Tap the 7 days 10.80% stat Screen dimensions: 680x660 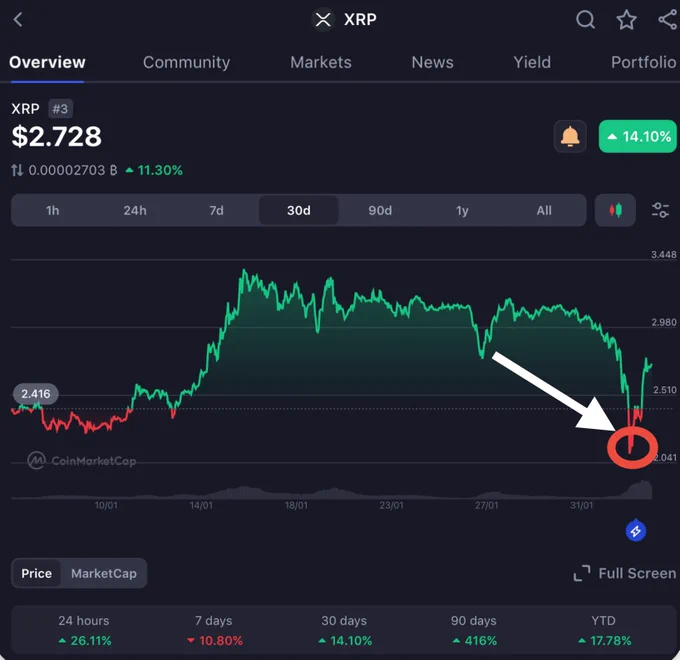214,631
